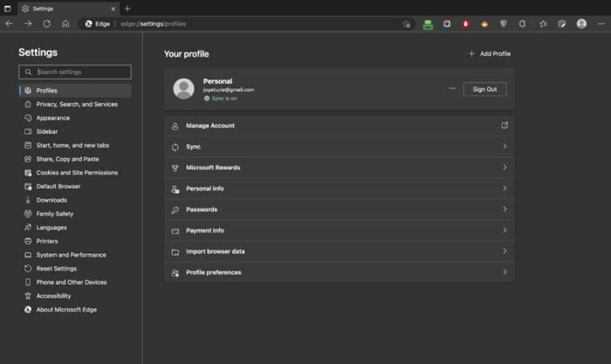Select Profiles in settings sidebar

75,91
